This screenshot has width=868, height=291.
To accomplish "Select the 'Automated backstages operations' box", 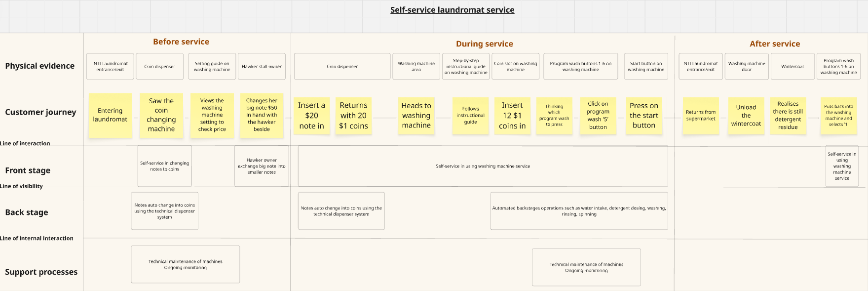I will coord(579,211).
